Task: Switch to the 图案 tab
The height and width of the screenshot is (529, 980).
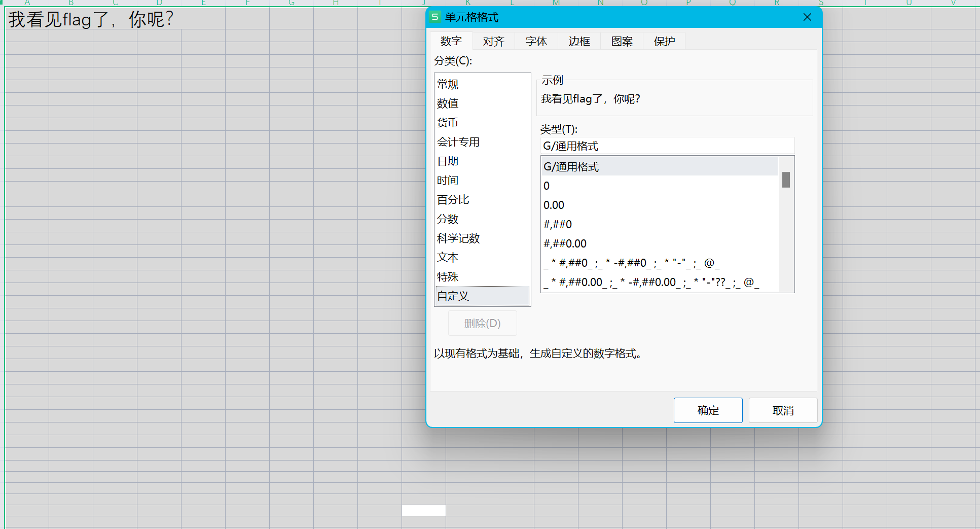Action: pos(622,41)
